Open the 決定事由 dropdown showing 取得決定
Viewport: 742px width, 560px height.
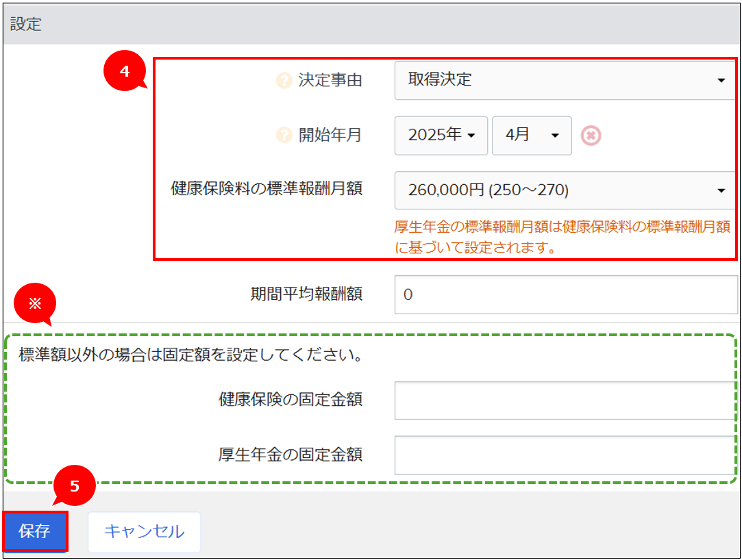pos(565,80)
